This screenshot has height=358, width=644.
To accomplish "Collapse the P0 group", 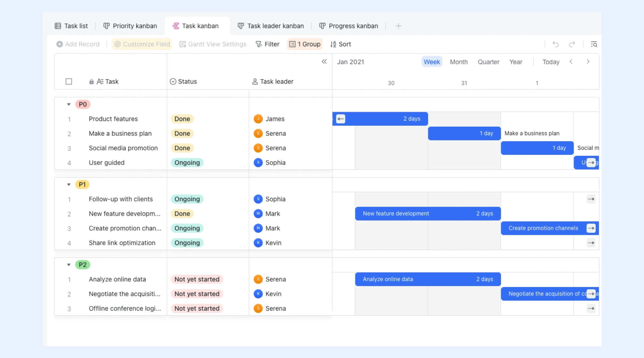I will [x=69, y=104].
